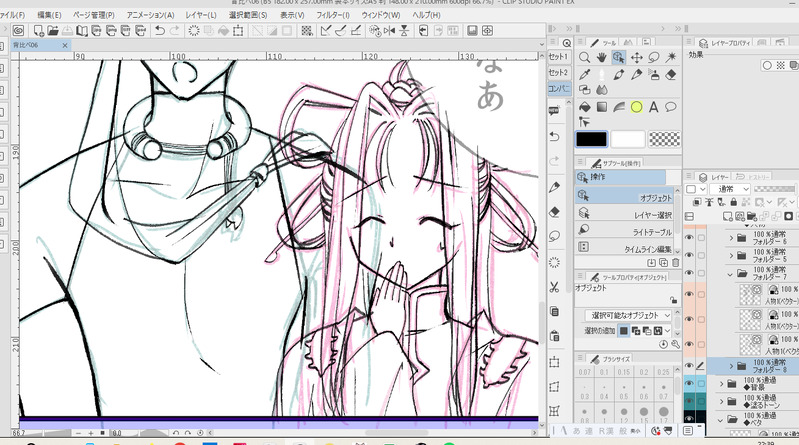Image resolution: width=799 pixels, height=445 pixels.
Task: Click the New raster layer icon
Action: [x=727, y=217]
